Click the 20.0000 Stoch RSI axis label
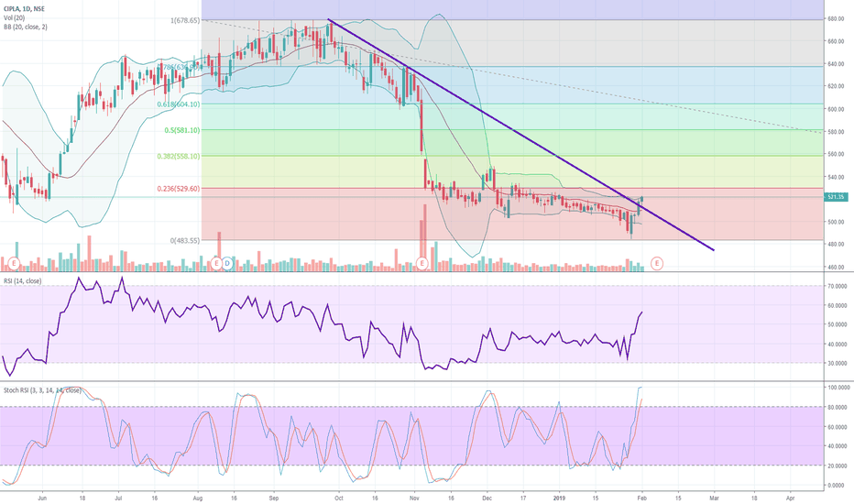The width and height of the screenshot is (854, 504). click(x=838, y=466)
